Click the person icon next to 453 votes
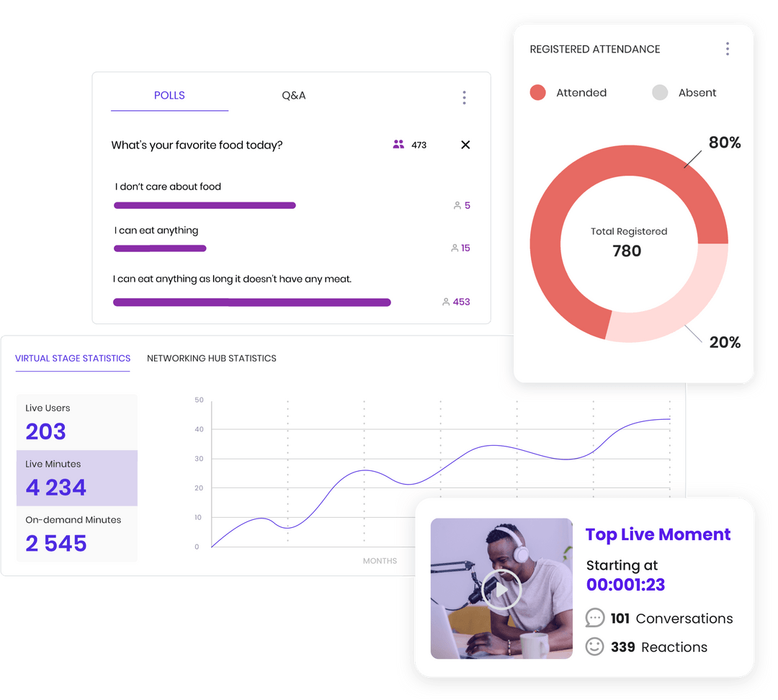This screenshot has height=700, width=778. click(447, 301)
